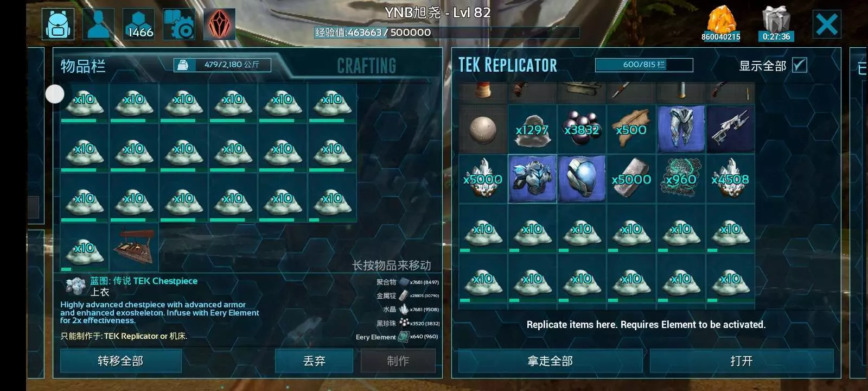Viewport: 868px width, 391px height.
Task: Select the Tek leggings blueprint
Action: (x=681, y=129)
